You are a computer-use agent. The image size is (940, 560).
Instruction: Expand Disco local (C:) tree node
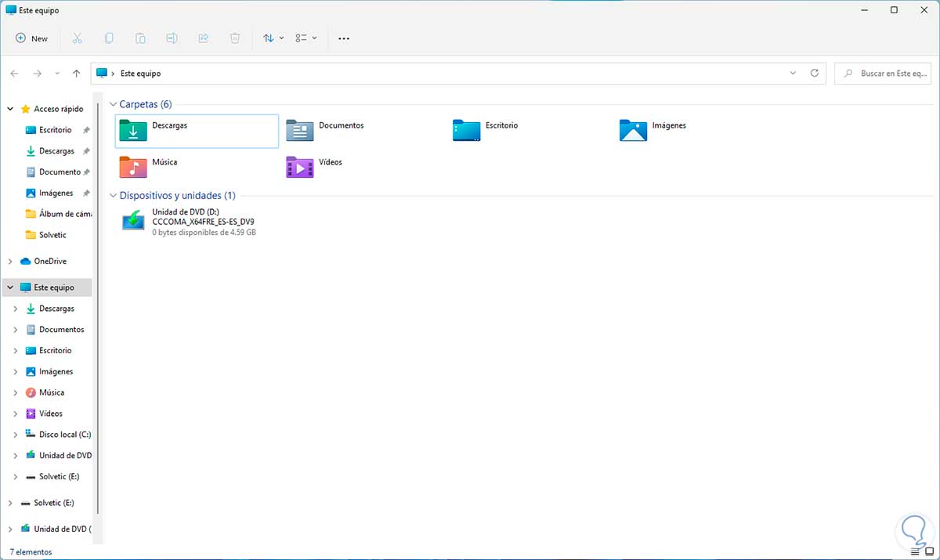[16, 435]
